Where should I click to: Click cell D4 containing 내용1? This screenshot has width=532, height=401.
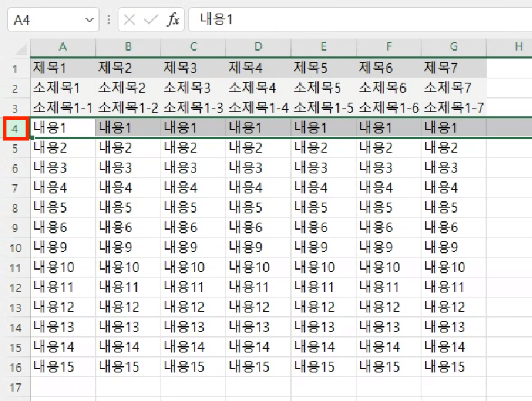pos(258,128)
